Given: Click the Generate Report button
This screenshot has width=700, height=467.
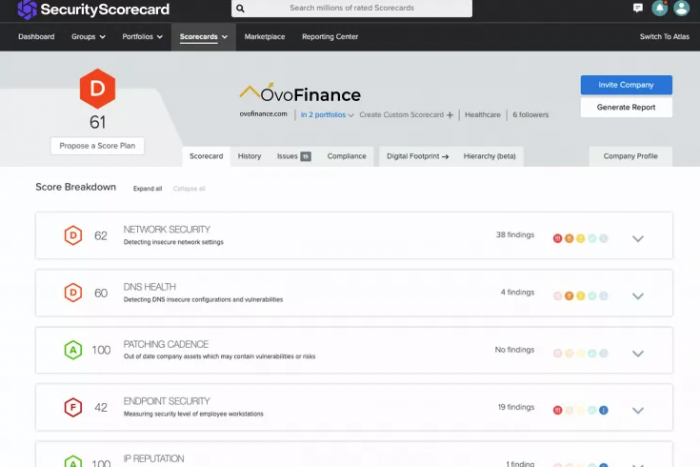Looking at the screenshot, I should tap(626, 107).
